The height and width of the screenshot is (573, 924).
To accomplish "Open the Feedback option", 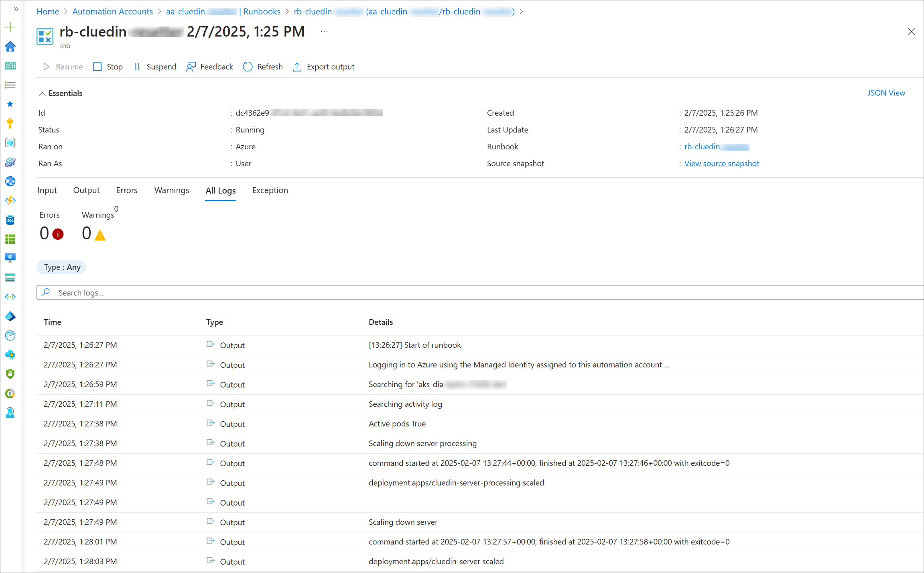I will pos(209,67).
